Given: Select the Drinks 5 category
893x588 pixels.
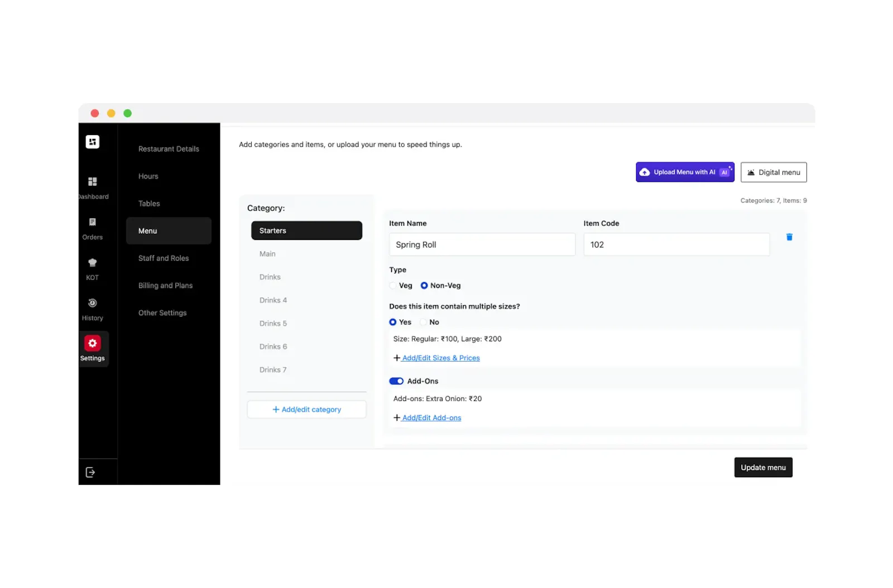Looking at the screenshot, I should (x=306, y=324).
